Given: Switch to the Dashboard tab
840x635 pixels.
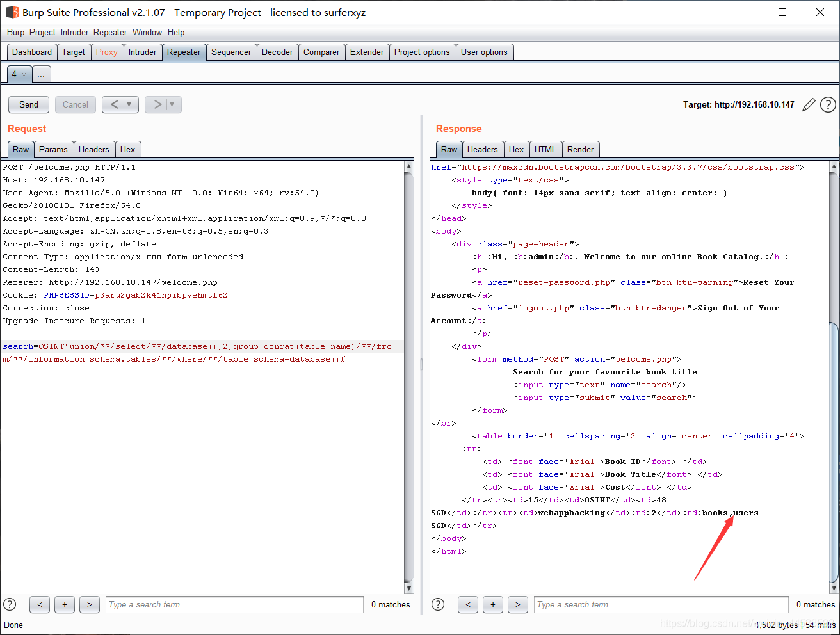Looking at the screenshot, I should (x=32, y=52).
